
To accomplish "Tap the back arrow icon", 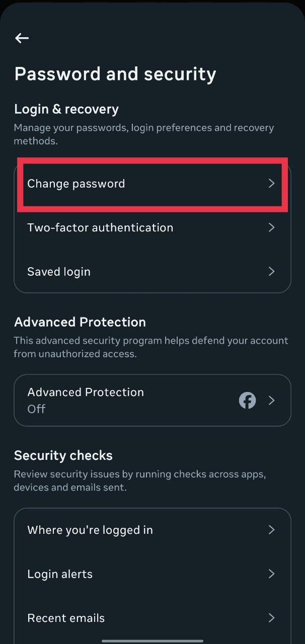I will point(22,38).
